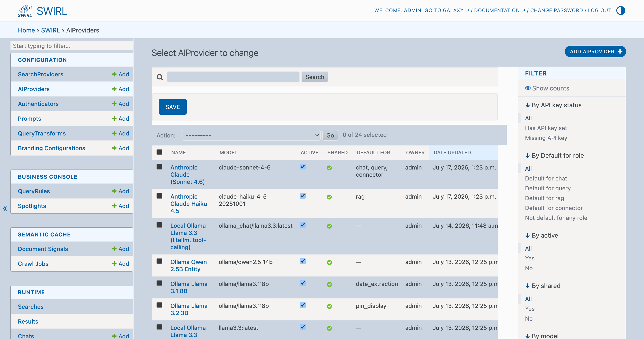Screen dimensions: 644x339
Task: Collapse the By shared filter
Action: (x=543, y=286)
